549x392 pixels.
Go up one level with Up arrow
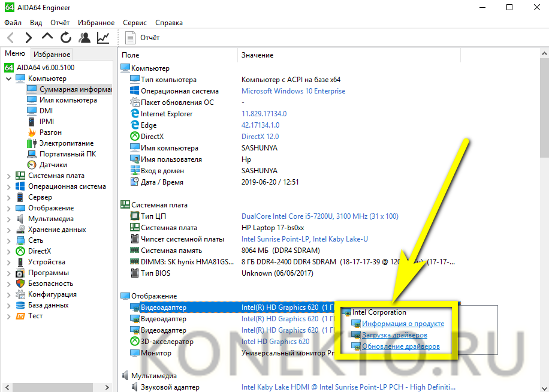click(47, 37)
